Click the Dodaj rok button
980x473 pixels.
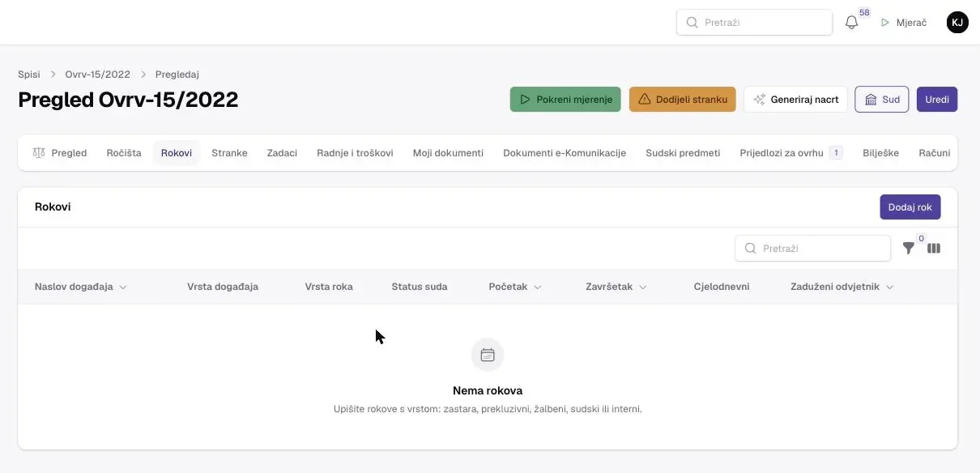tap(910, 207)
